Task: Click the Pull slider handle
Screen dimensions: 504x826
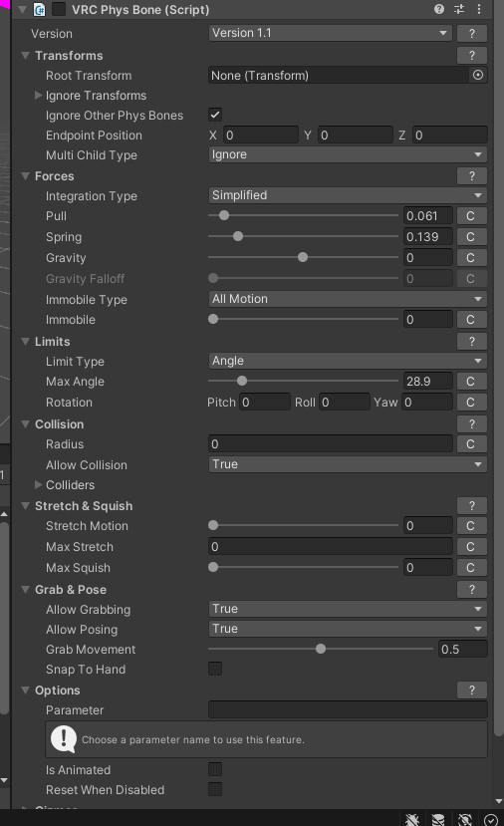Action: 224,215
